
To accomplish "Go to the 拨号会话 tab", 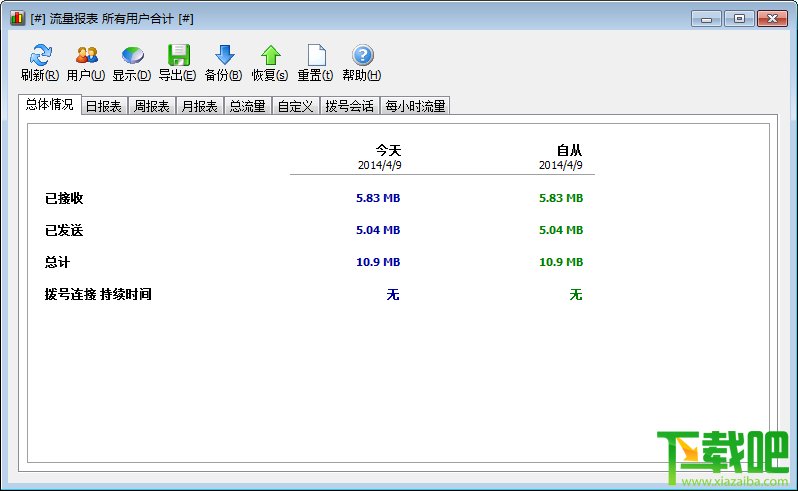I will coord(350,106).
